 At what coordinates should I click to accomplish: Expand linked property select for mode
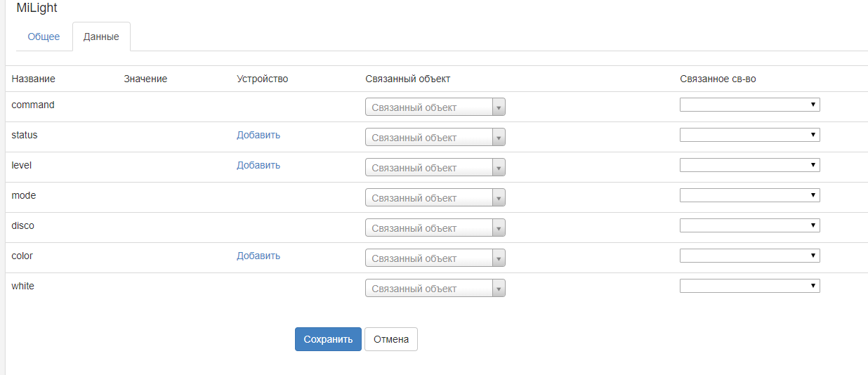(x=749, y=195)
